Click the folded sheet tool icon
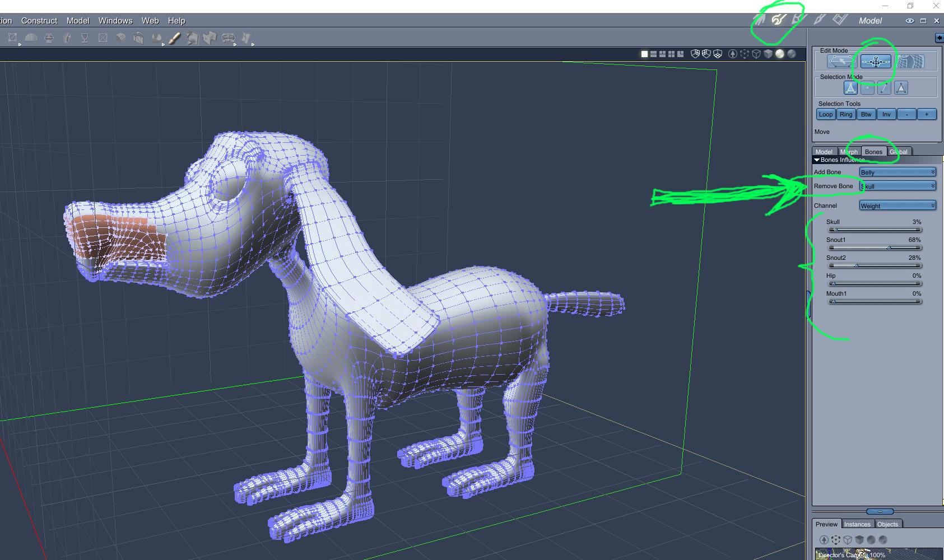Image resolution: width=944 pixels, height=560 pixels. coord(210,38)
